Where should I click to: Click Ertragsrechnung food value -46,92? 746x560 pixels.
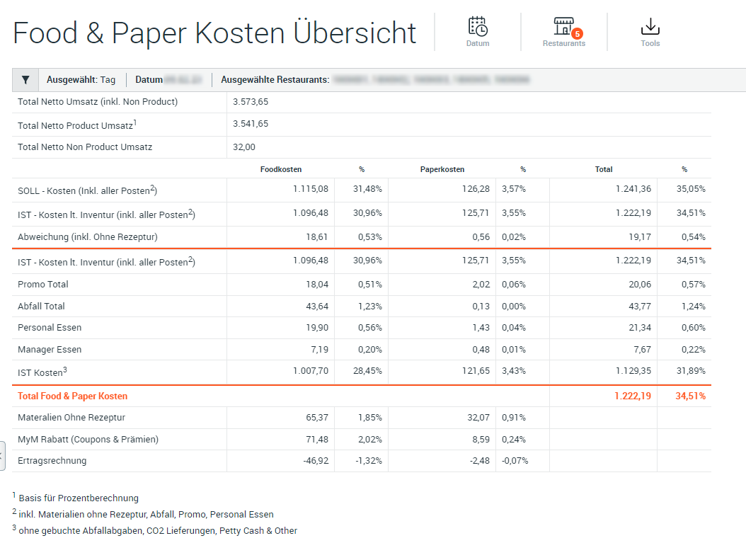[x=316, y=461]
